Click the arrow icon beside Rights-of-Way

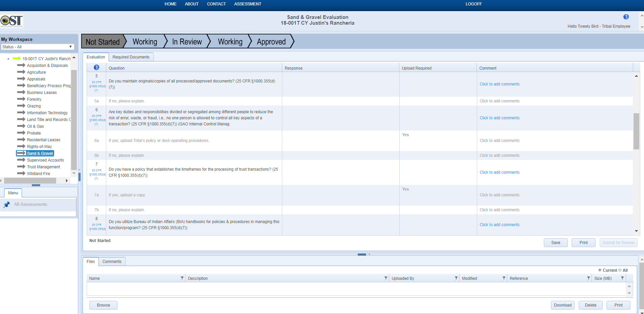(x=21, y=146)
